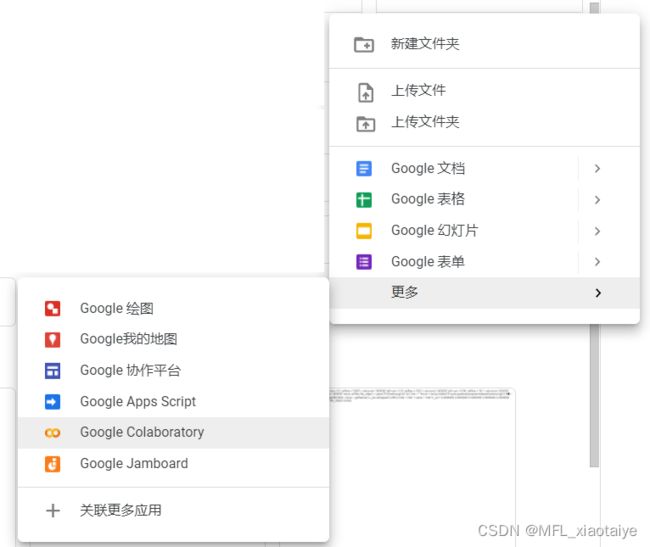Select Google我的地图 in submenu
The height and width of the screenshot is (547, 650).
click(174, 339)
